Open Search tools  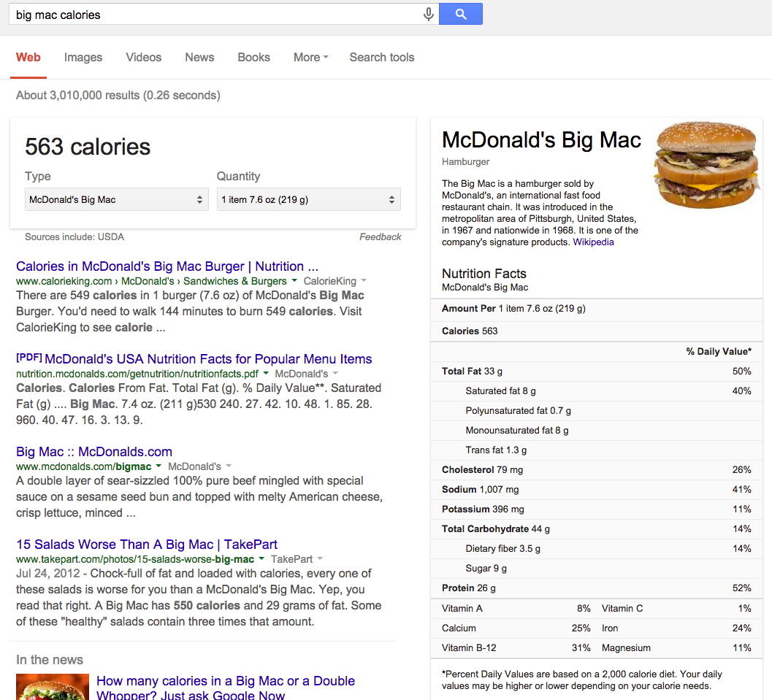pyautogui.click(x=381, y=58)
